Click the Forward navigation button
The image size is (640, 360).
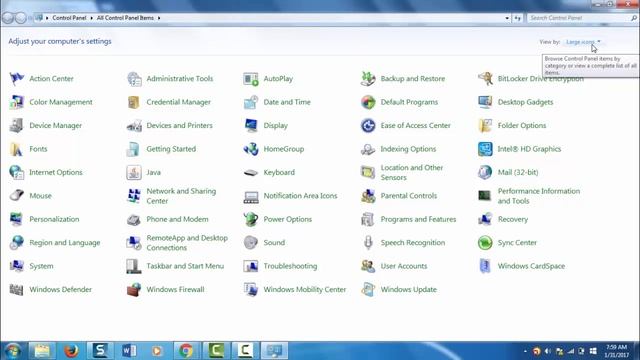tap(20, 18)
